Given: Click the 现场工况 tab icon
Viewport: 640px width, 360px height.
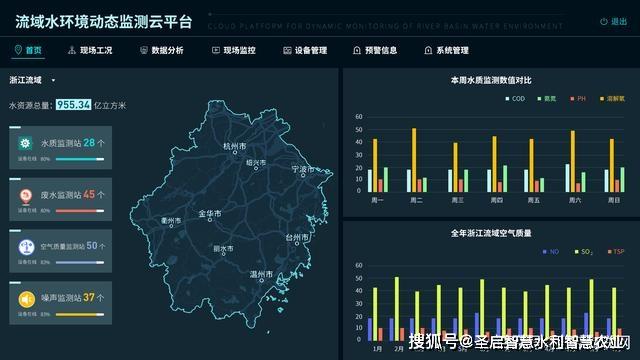Looking at the screenshot, I should 72,50.
